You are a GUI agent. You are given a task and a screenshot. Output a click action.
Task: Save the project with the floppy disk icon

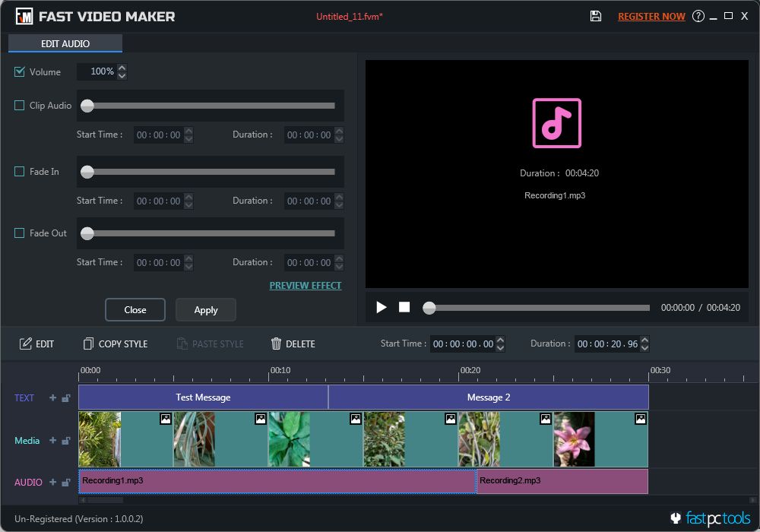(596, 15)
